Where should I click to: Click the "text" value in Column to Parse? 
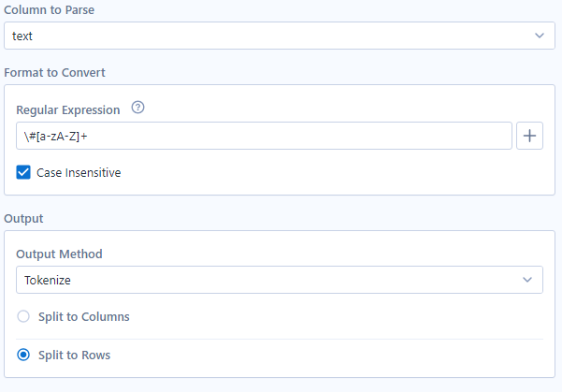21,36
